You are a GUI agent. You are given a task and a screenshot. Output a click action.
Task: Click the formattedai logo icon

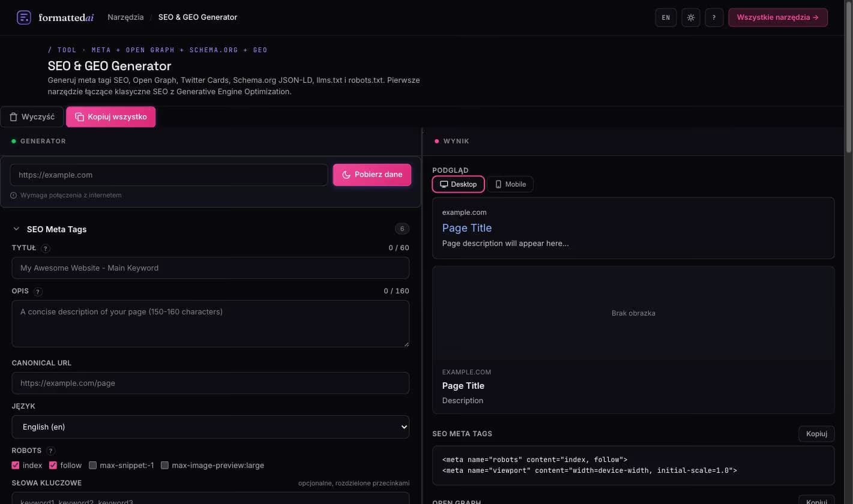point(24,17)
